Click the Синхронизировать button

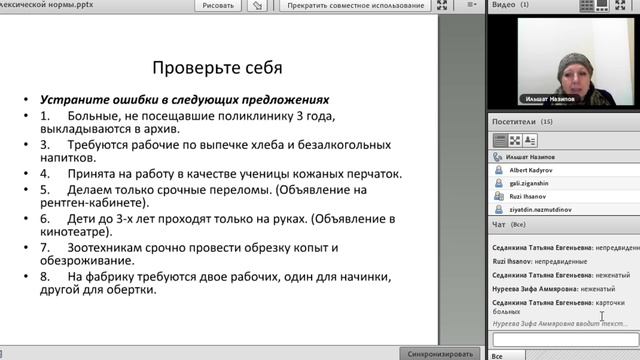click(440, 354)
